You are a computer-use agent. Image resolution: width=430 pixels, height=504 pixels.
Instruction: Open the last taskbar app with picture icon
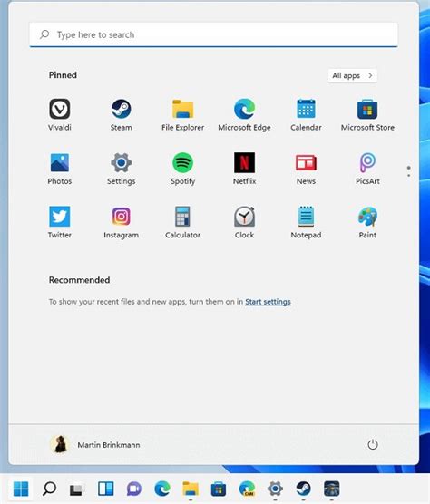(332, 489)
